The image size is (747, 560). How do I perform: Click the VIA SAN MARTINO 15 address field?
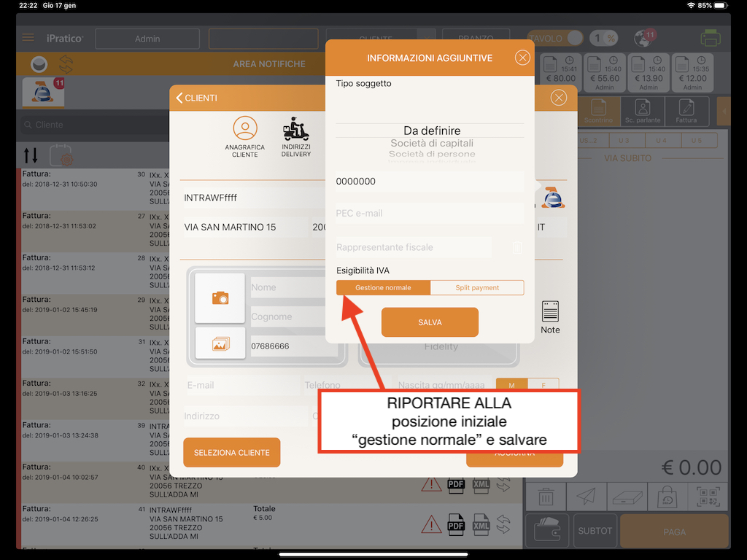(246, 227)
